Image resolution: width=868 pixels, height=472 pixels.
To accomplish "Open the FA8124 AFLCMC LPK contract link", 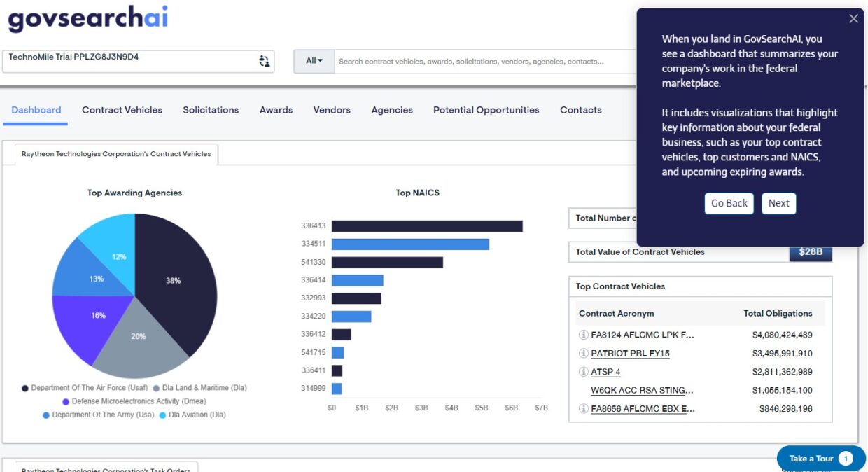I will coord(643,335).
